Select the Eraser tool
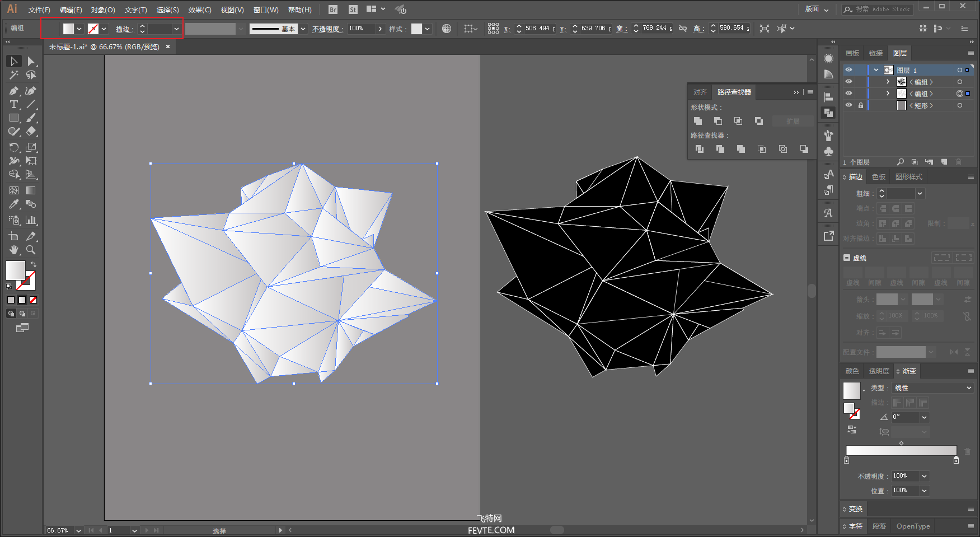980x537 pixels. [31, 132]
